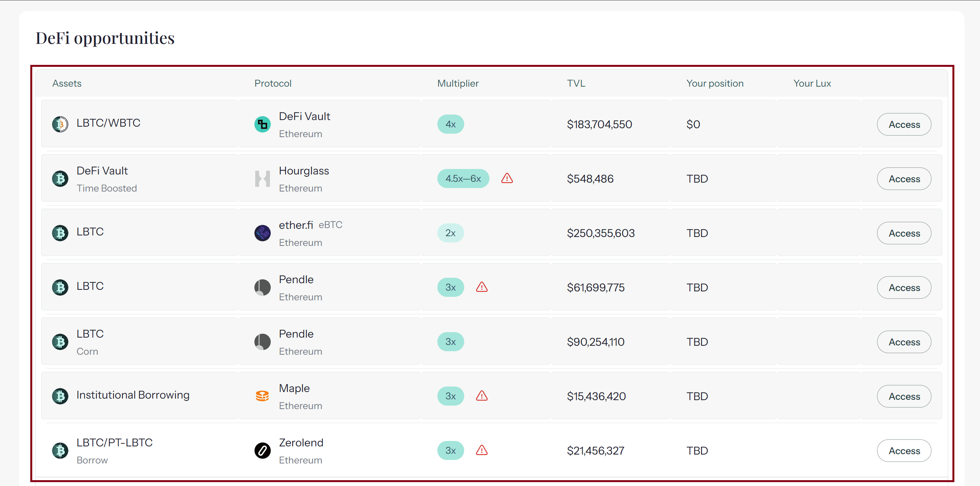Click the 4x multiplier badge
The image size is (980, 486).
coord(451,124)
